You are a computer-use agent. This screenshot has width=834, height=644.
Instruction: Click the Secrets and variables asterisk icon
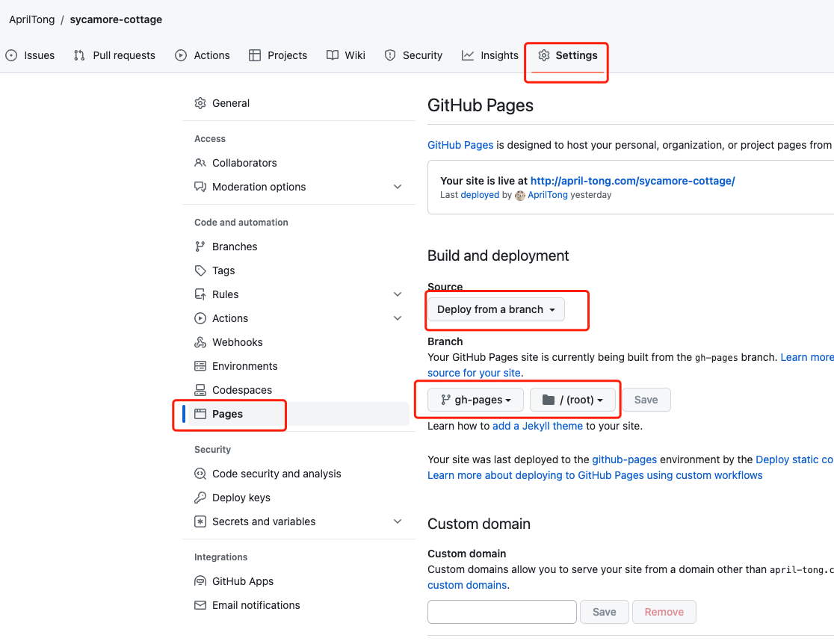point(200,521)
